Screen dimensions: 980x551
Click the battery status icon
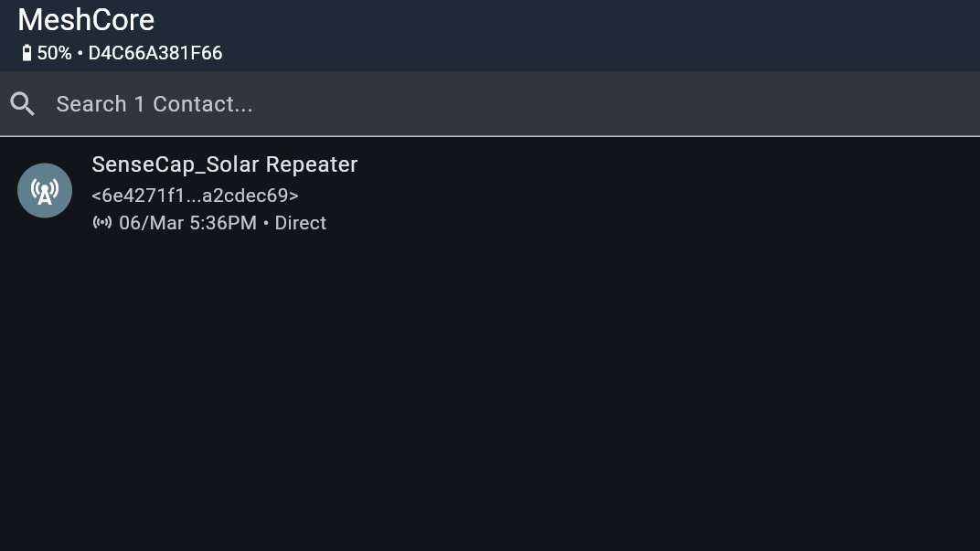tap(27, 53)
